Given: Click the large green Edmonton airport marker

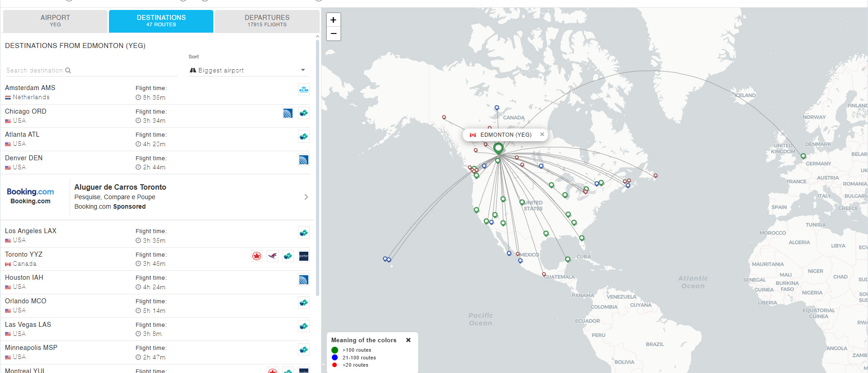Looking at the screenshot, I should [x=498, y=148].
